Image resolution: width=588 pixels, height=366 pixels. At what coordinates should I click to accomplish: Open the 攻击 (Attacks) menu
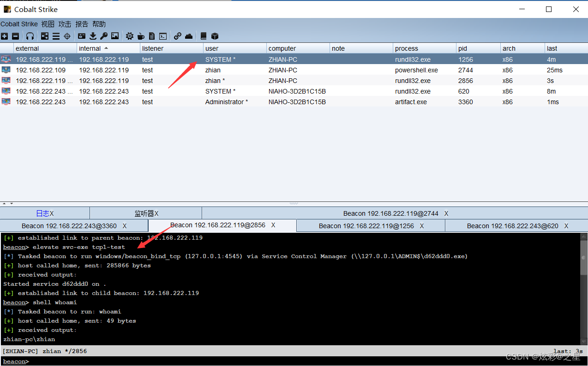click(65, 24)
